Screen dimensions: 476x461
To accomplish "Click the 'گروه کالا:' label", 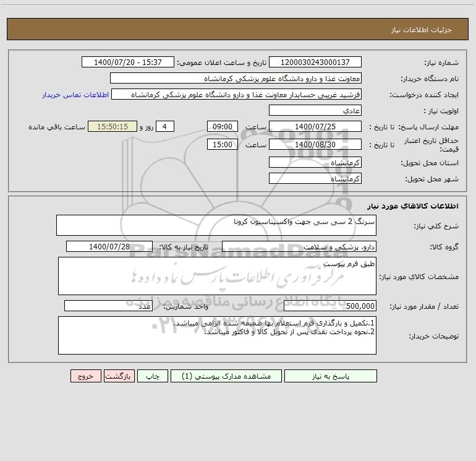I will [444, 247].
